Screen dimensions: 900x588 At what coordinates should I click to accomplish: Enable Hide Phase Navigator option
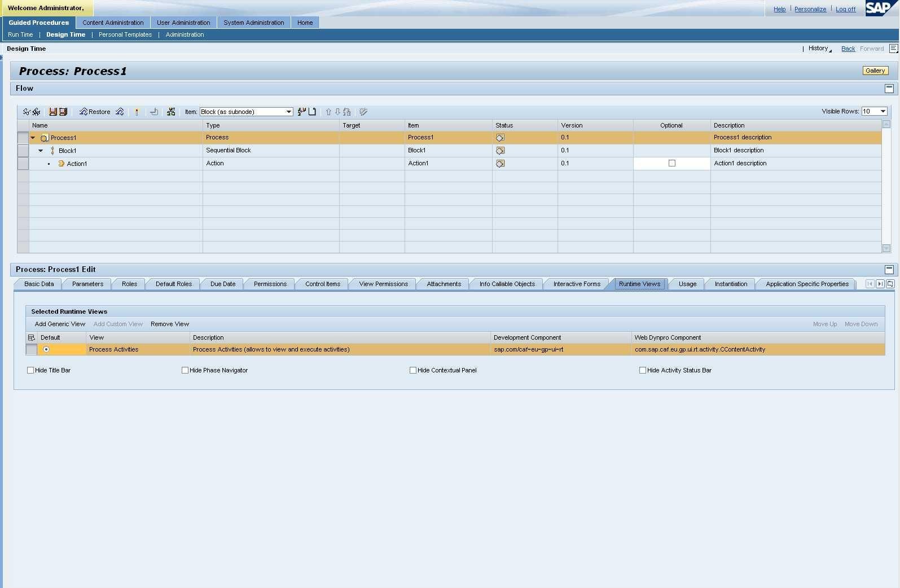185,370
